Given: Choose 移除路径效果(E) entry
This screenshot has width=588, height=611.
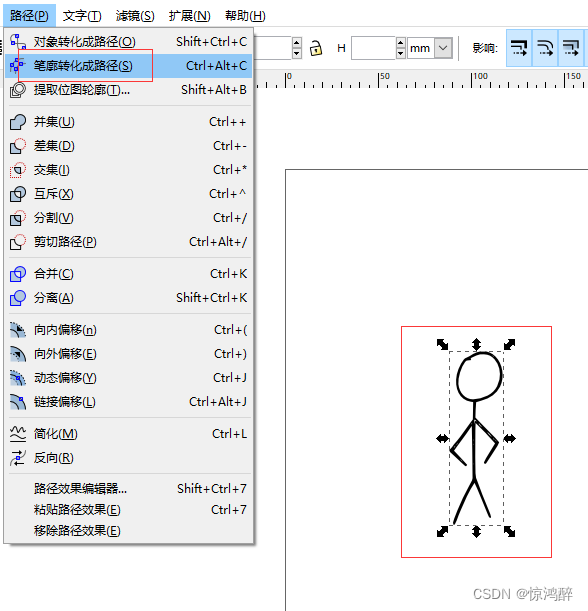Looking at the screenshot, I should pos(129,531).
